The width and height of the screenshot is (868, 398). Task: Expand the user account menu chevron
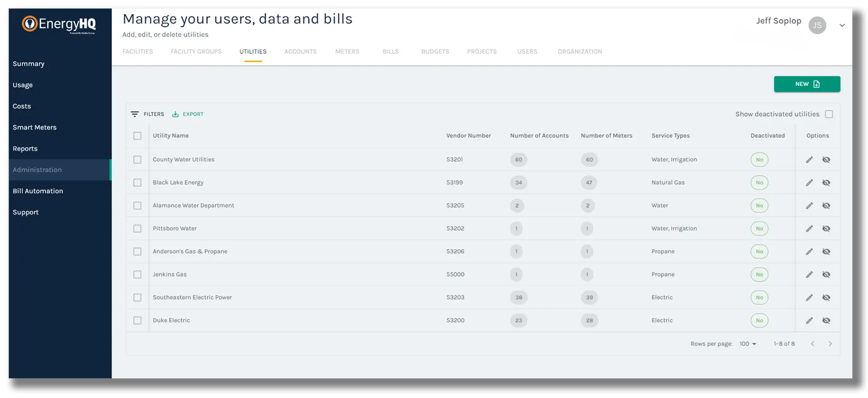[x=842, y=25]
